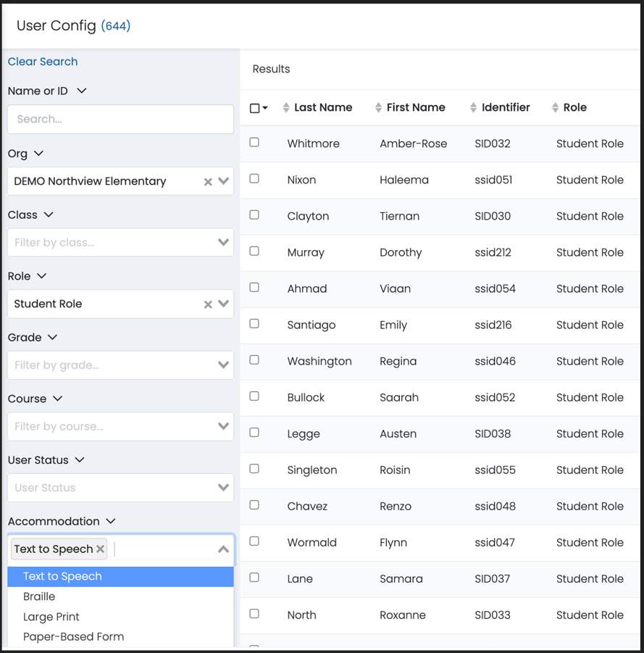Clear the DEMO Northview Elementary org selection
This screenshot has width=644, height=653.
pos(208,182)
